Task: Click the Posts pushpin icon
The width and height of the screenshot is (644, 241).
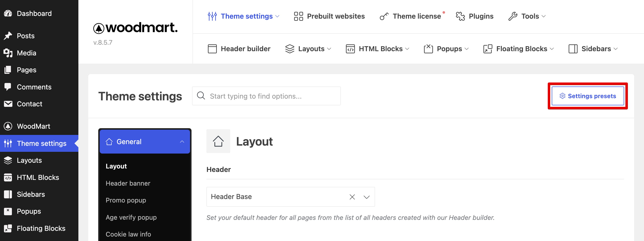Action: tap(8, 36)
